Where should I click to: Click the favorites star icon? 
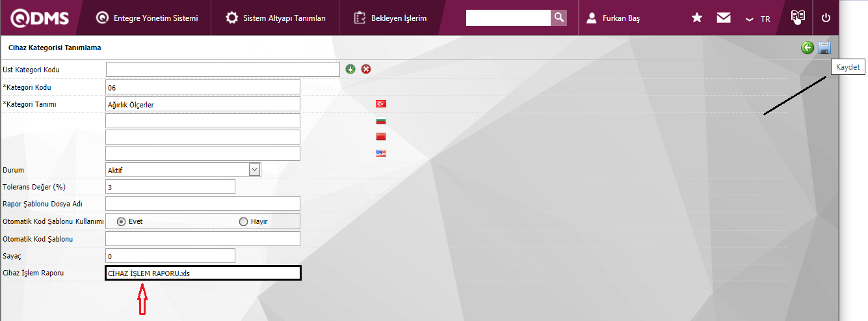[x=697, y=18]
